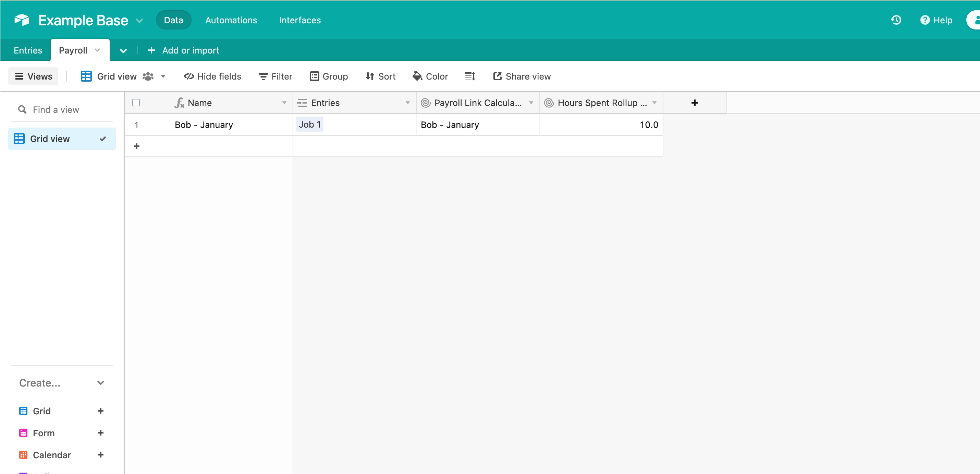
Task: Click the Job 1 linked record chip
Action: pos(310,125)
